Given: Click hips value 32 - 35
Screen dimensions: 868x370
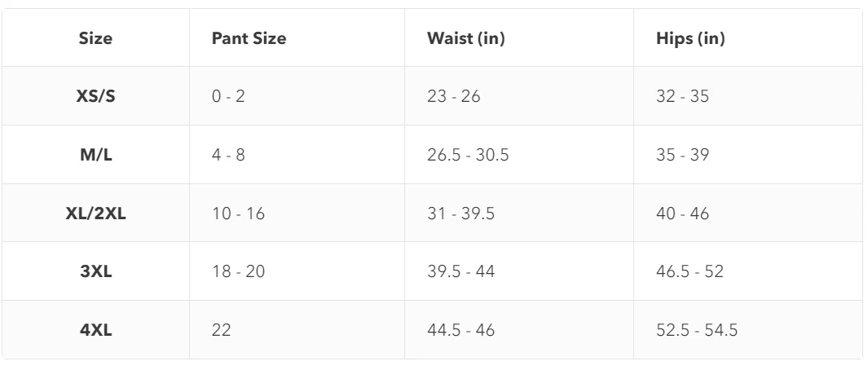Looking at the screenshot, I should click(682, 96).
